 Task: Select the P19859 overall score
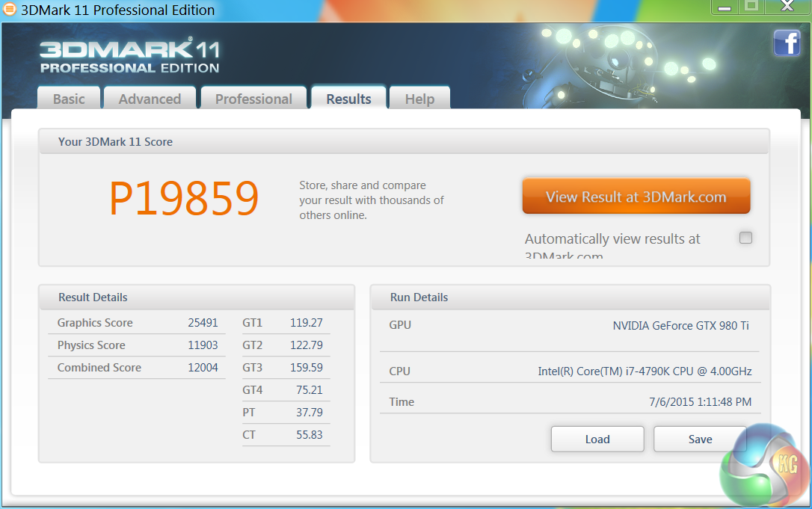click(x=184, y=198)
